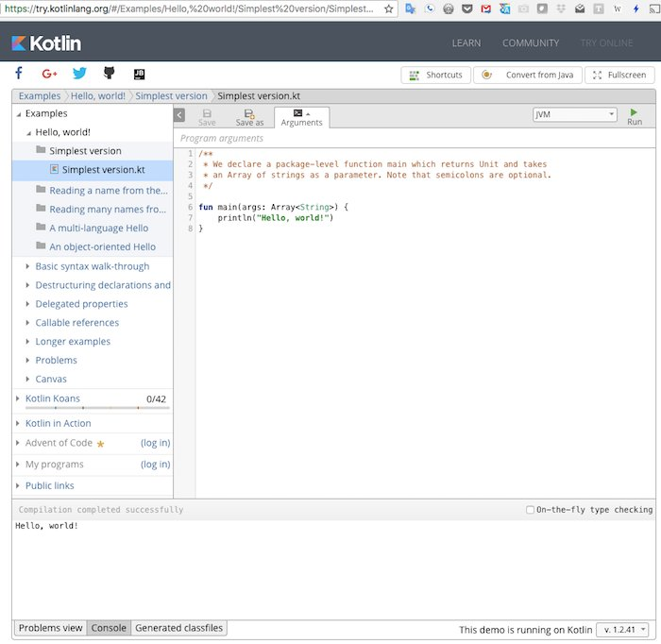Open the Twitter bird icon
This screenshot has width=661, height=644.
[79, 74]
